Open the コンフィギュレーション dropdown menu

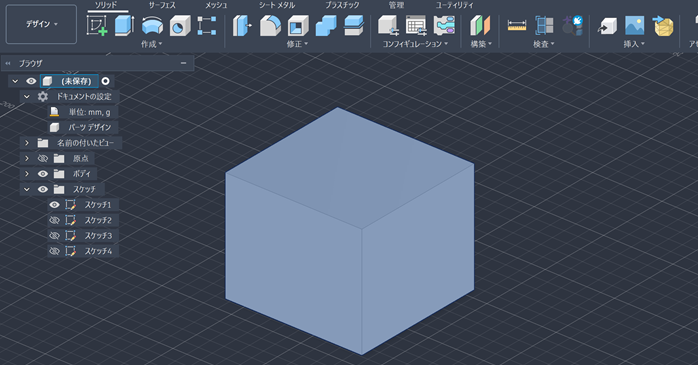[415, 44]
